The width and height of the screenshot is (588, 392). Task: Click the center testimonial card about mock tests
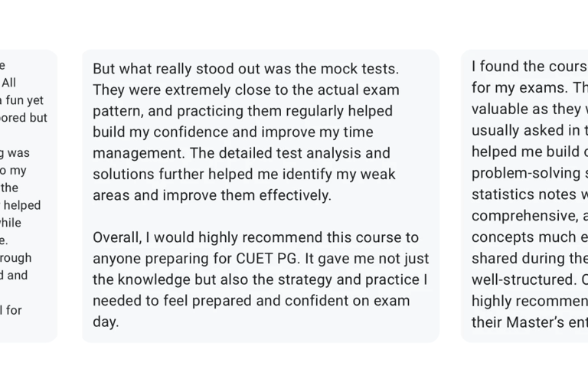click(260, 196)
